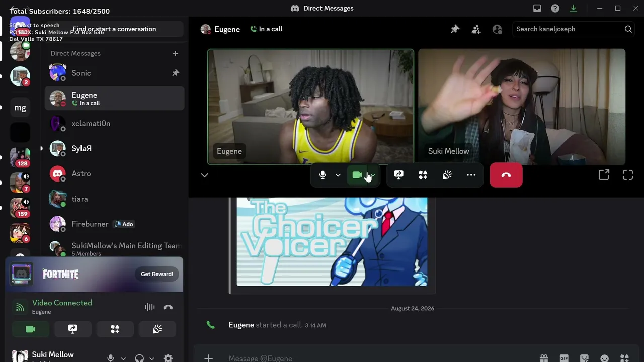The image size is (644, 362).
Task: Open the Inbox icon in title bar
Action: click(537, 8)
